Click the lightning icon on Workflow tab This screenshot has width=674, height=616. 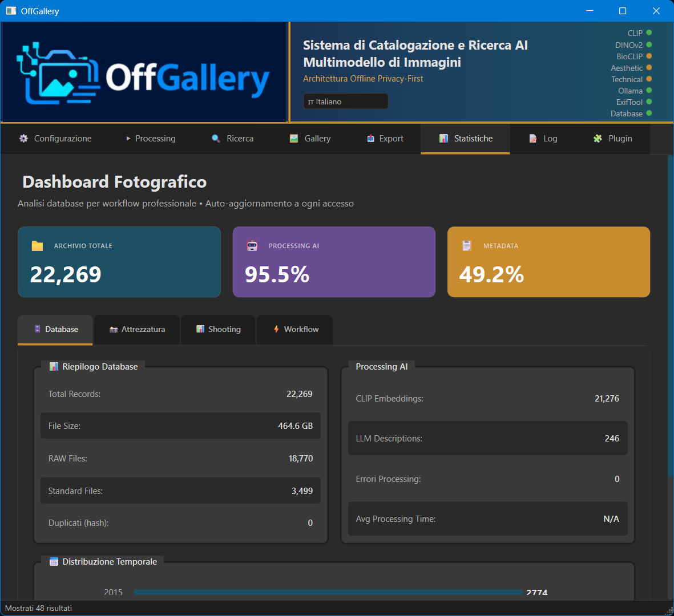click(276, 329)
